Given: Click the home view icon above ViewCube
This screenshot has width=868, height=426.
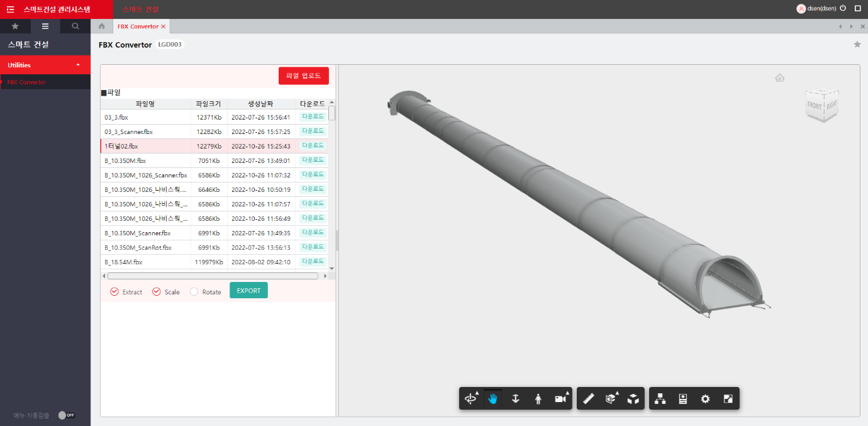Looking at the screenshot, I should pos(779,77).
